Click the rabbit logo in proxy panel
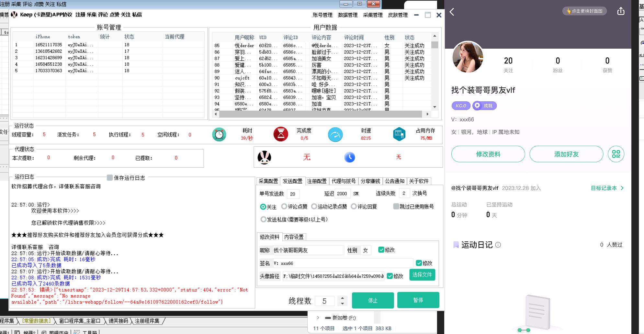 (264, 157)
